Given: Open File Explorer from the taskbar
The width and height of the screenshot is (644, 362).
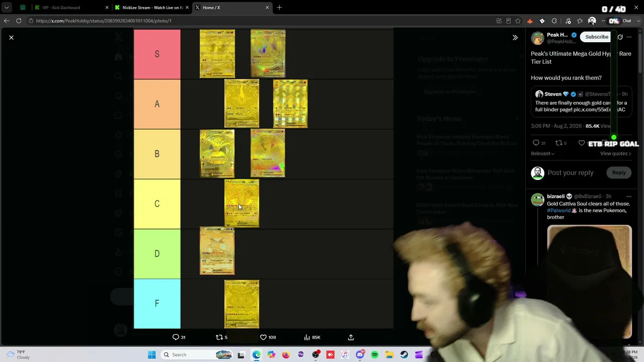Looking at the screenshot, I should pos(389,355).
